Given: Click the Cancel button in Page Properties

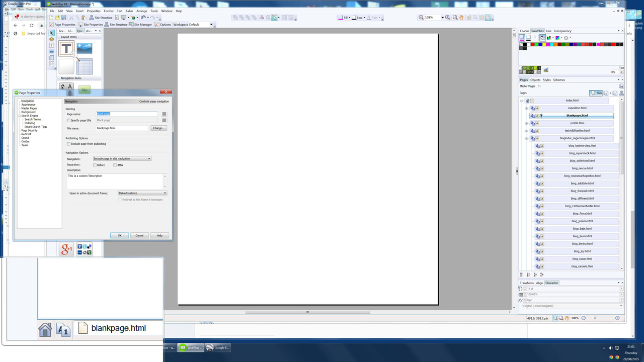Looking at the screenshot, I should tap(139, 235).
